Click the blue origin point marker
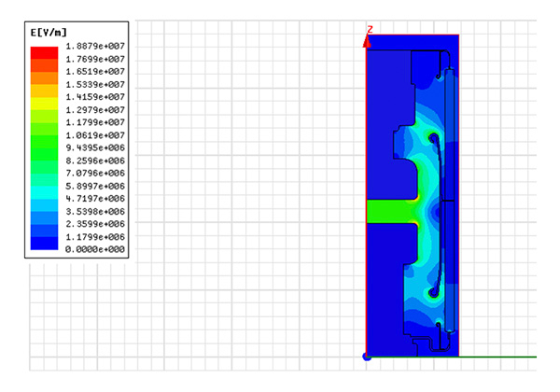Viewport: 560px width, 392px height. (367, 357)
